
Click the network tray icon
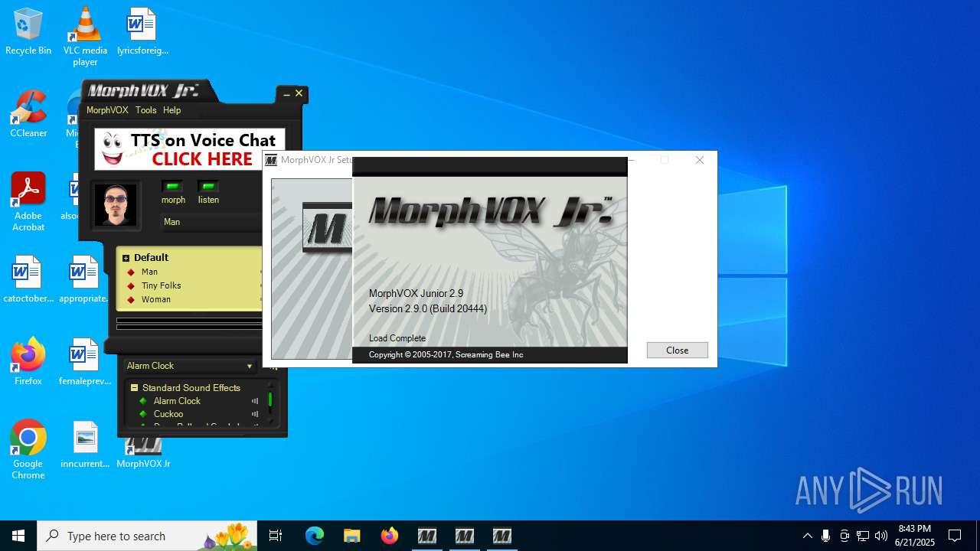point(863,536)
